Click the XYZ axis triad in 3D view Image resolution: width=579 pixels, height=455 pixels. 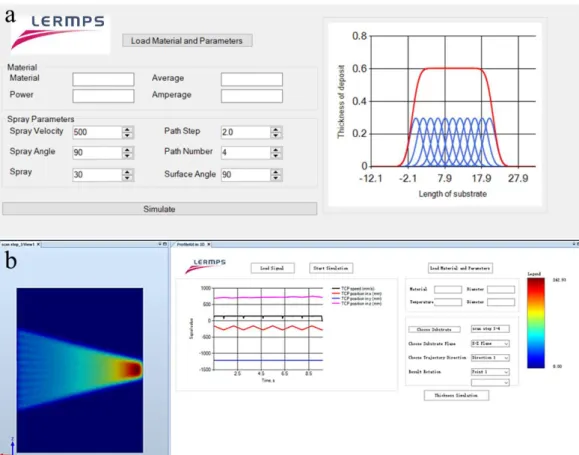click(x=9, y=446)
